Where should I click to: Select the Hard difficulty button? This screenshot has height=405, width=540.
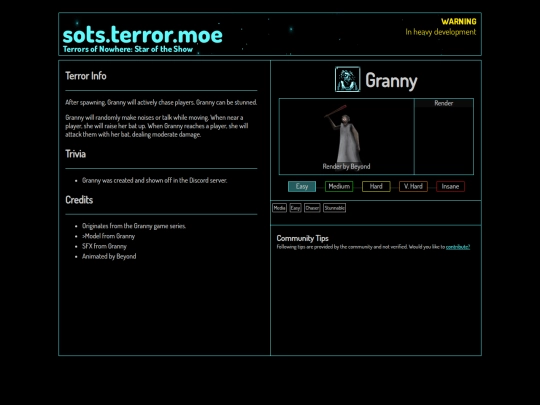click(376, 186)
